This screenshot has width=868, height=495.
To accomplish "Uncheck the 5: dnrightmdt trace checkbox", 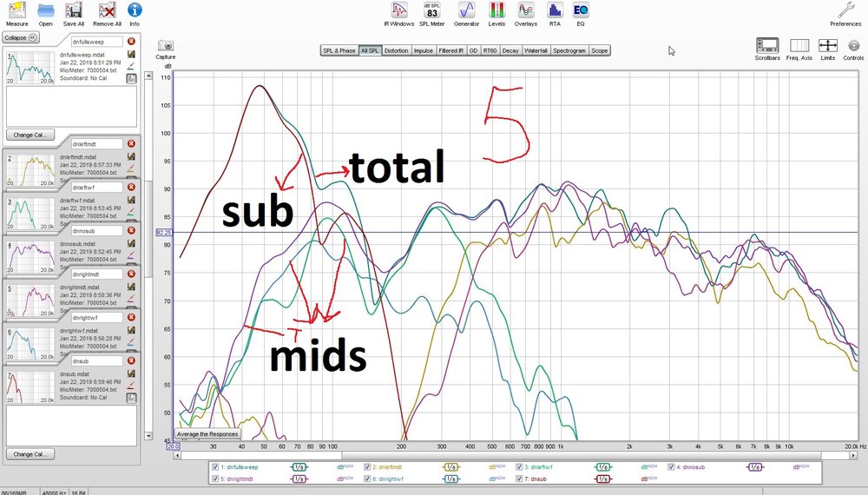I will pyautogui.click(x=215, y=479).
